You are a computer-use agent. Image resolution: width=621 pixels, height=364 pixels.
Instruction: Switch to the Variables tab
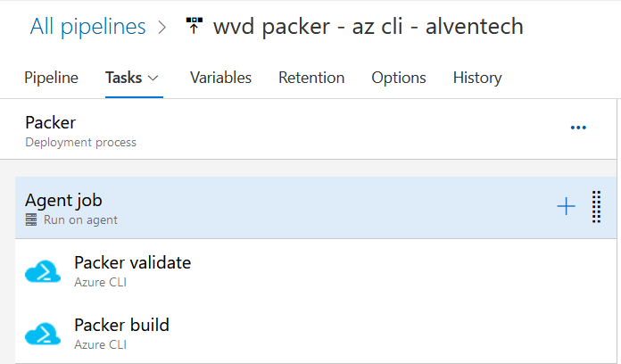click(x=220, y=78)
